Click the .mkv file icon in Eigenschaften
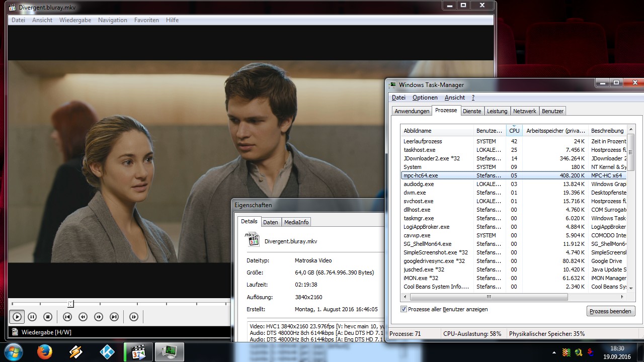 (253, 239)
